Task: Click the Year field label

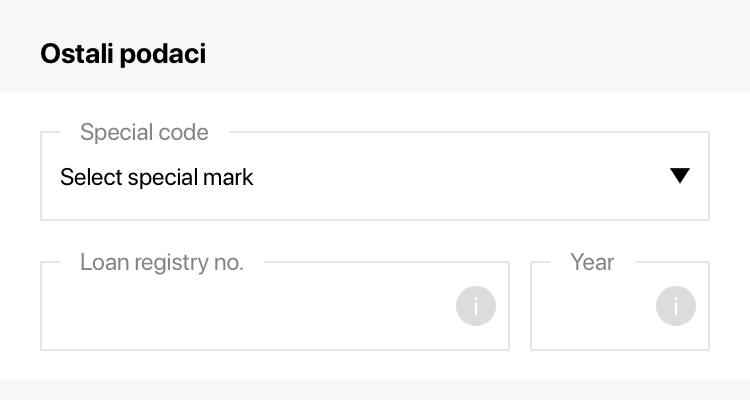Action: tap(592, 262)
